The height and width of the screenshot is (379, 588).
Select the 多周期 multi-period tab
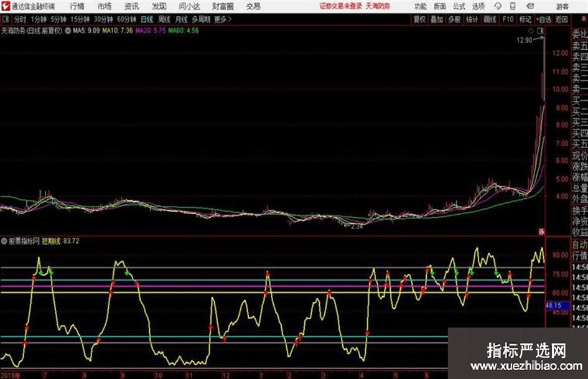(x=202, y=19)
